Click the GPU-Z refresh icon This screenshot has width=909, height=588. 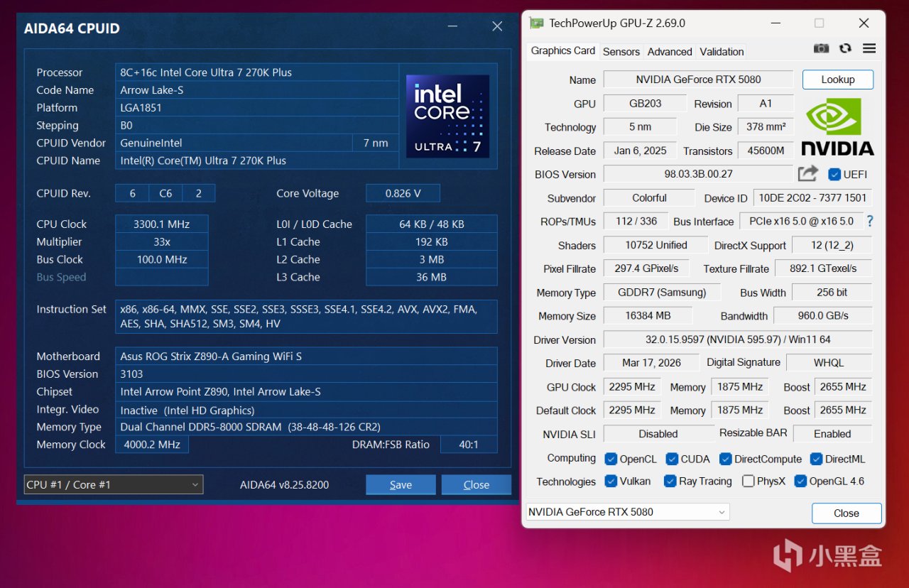[845, 48]
